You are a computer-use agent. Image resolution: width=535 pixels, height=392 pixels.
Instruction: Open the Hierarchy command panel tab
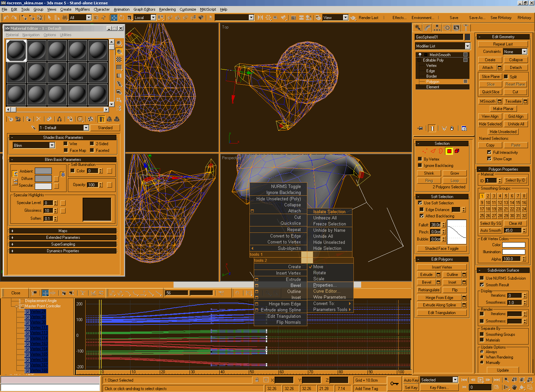[437, 28]
